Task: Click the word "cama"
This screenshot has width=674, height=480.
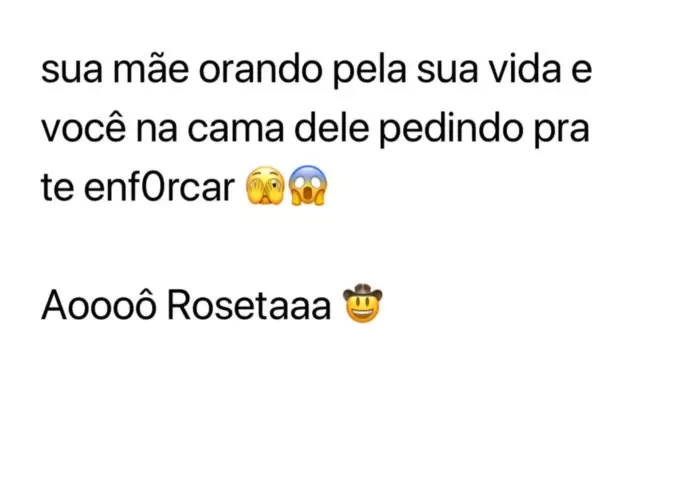Action: 236,130
